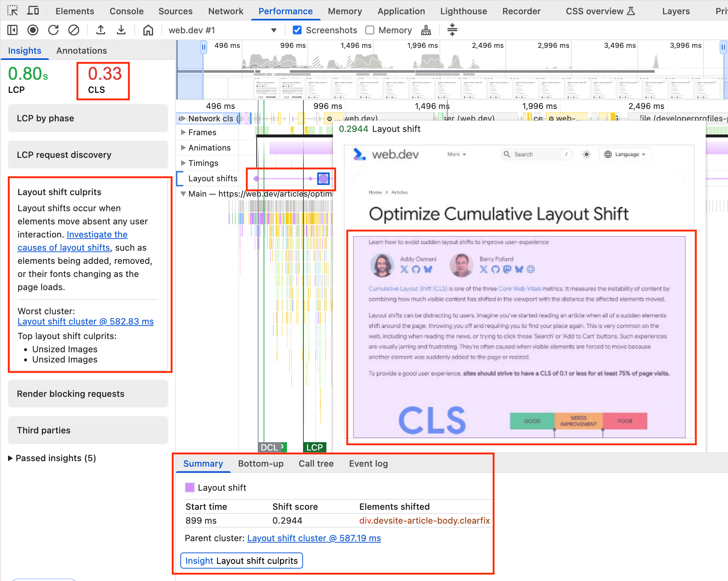
Task: Click the record performance icon
Action: 33,30
